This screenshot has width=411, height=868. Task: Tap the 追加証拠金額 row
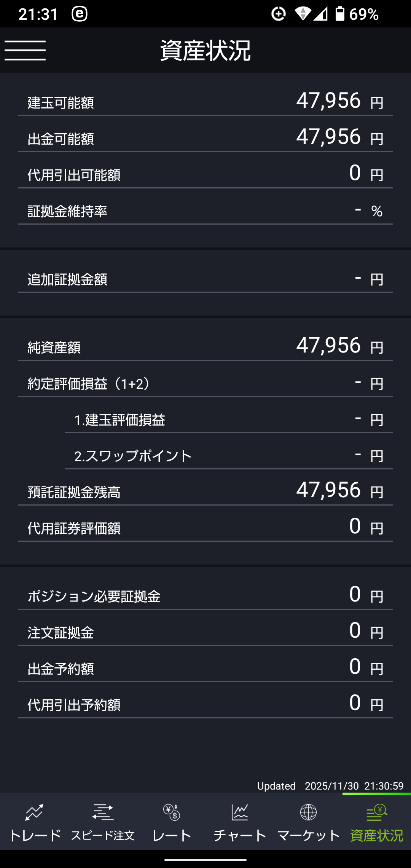pyautogui.click(x=205, y=279)
